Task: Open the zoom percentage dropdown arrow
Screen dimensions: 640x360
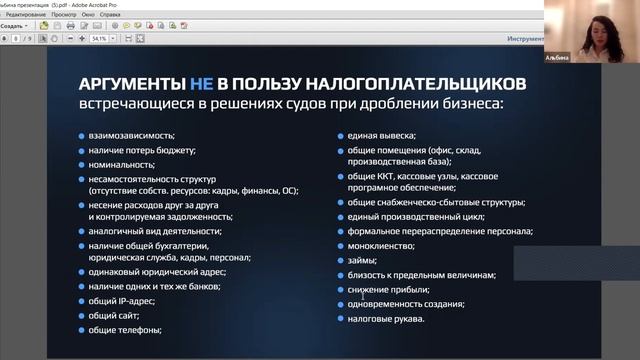Action: [113, 38]
